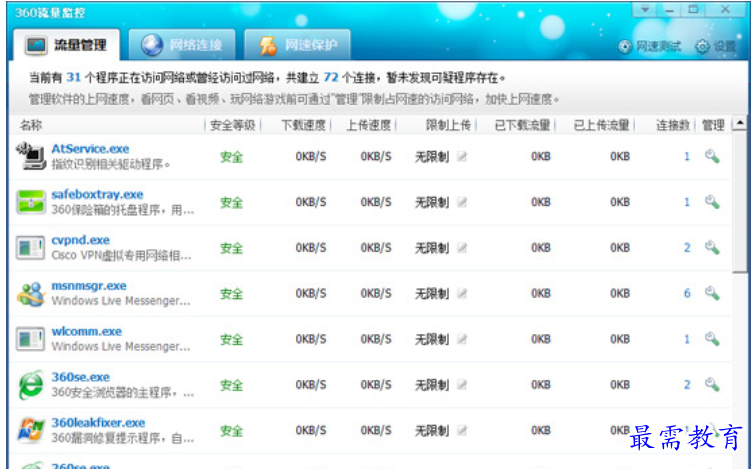Click the 31 programs count
Screen dimensions: 751x469
click(x=73, y=77)
